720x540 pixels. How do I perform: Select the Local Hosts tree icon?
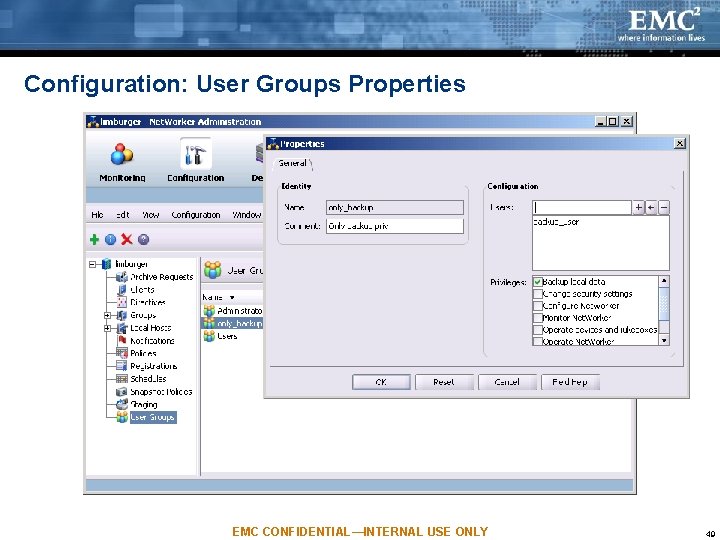click(122, 328)
